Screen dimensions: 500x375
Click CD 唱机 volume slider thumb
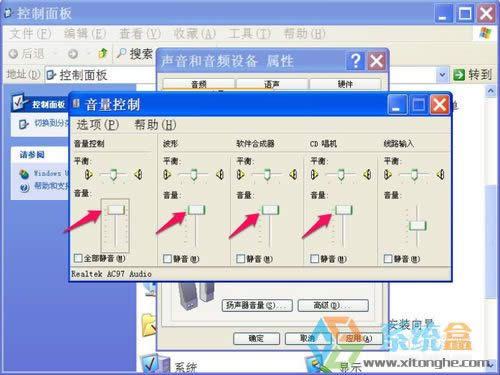(343, 210)
